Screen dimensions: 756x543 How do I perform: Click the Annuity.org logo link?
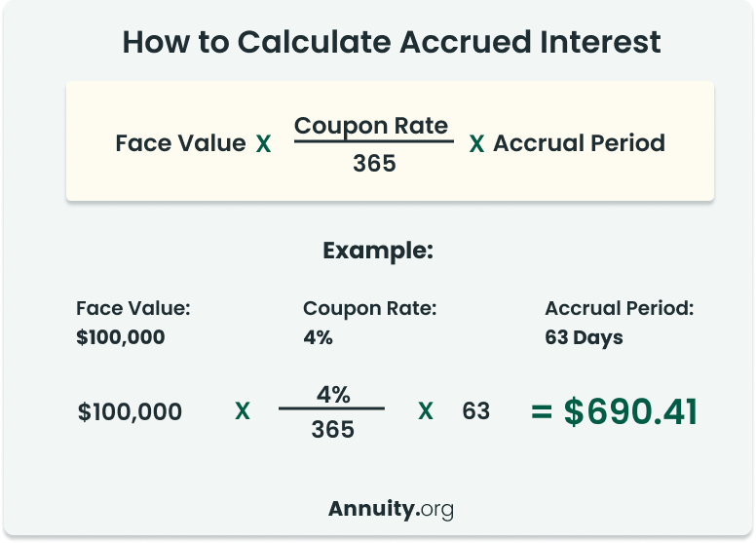click(x=391, y=509)
